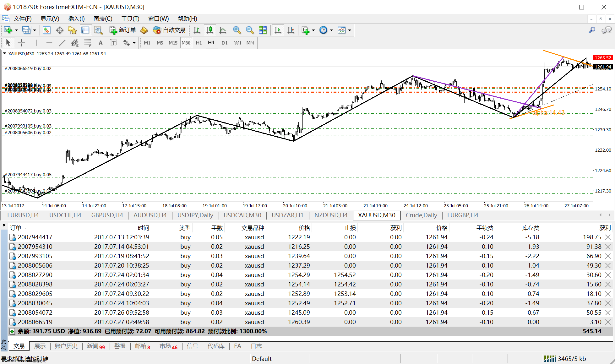Click the search magnifier icon
The height and width of the screenshot is (364, 615).
[x=592, y=30]
